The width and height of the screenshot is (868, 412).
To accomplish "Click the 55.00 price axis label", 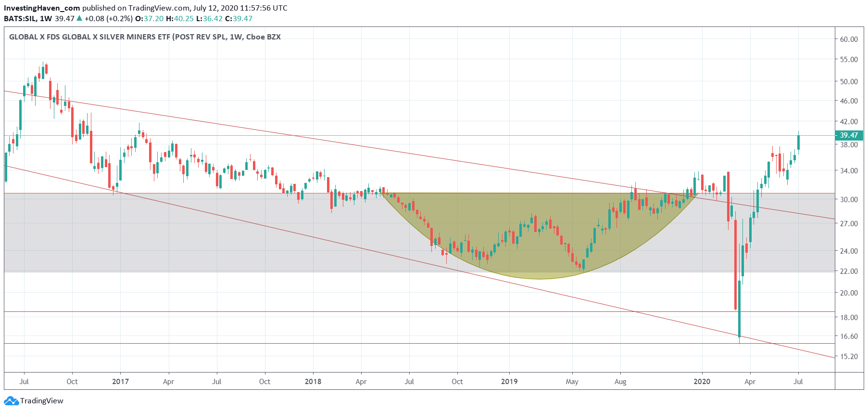I will [x=849, y=60].
